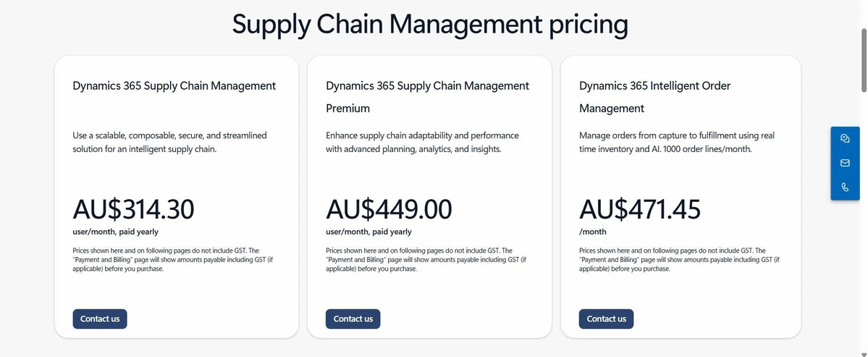868x357 pixels.
Task: Contact us for Supply Chain Management standard
Action: point(100,319)
